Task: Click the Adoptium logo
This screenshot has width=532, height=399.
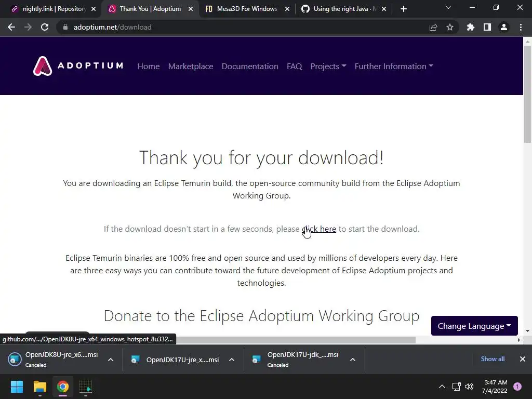Action: [78, 66]
